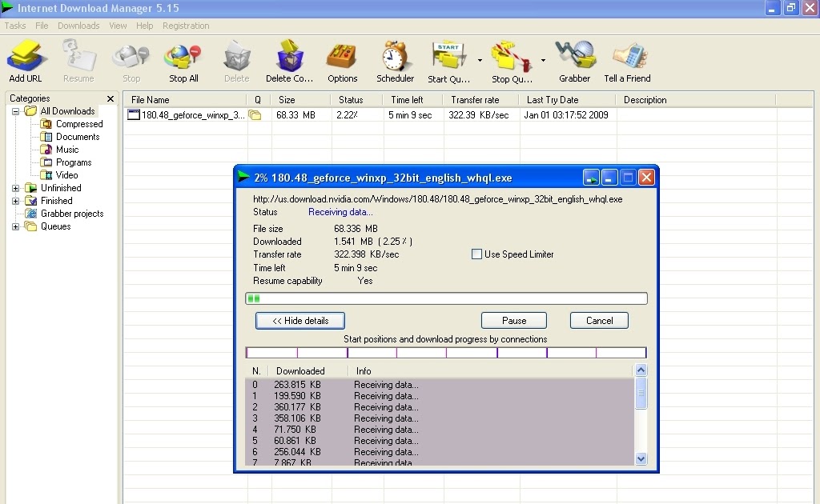The width and height of the screenshot is (820, 504).
Task: Click the minimize-to-tray icon in download dialog
Action: [x=591, y=178]
